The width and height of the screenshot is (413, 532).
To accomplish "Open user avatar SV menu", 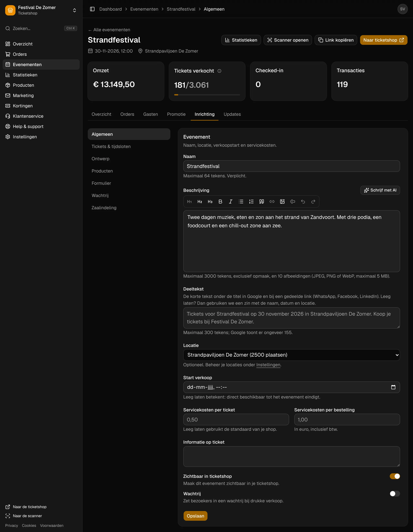I will pos(403,9).
